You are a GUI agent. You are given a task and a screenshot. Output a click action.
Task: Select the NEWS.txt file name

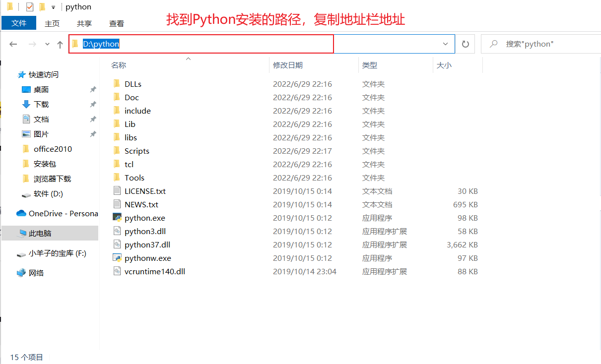pyautogui.click(x=141, y=204)
